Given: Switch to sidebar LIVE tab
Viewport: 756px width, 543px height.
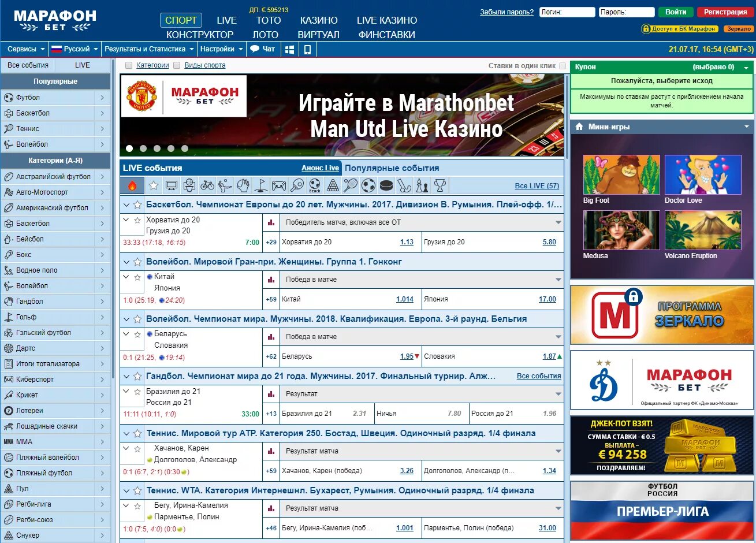Looking at the screenshot, I should (83, 65).
